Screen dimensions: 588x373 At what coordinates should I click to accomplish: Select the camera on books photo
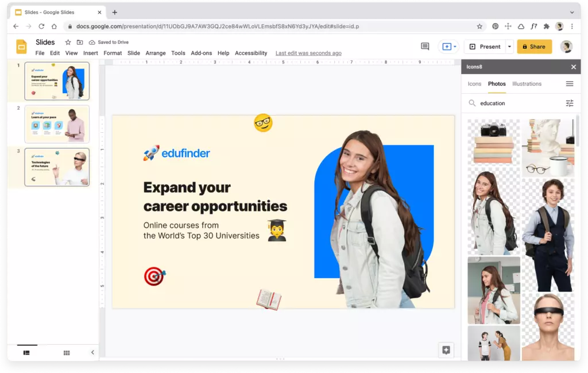[x=493, y=142]
